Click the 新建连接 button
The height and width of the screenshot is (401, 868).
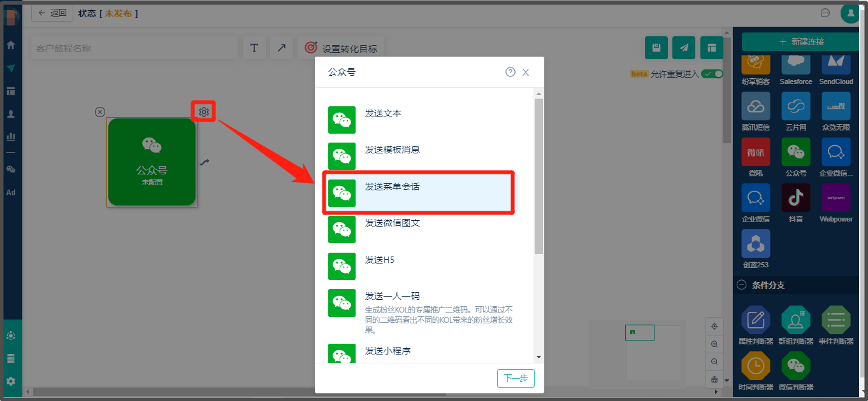[801, 41]
